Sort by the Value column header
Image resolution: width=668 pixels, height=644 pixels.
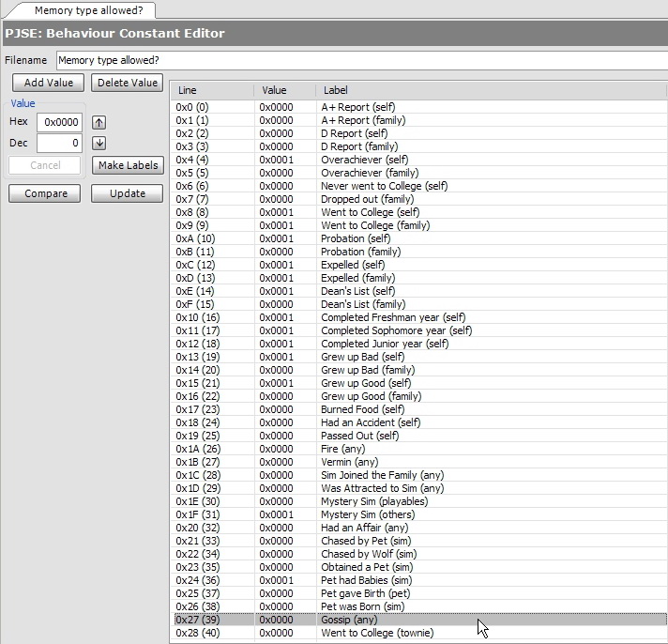click(283, 91)
